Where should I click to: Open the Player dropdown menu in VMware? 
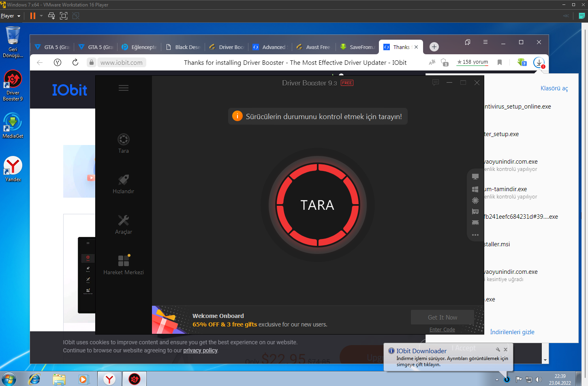point(11,16)
